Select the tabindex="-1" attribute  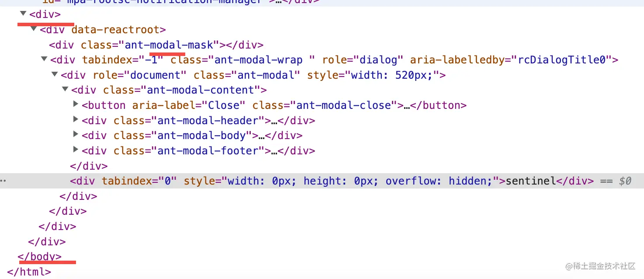click(123, 59)
